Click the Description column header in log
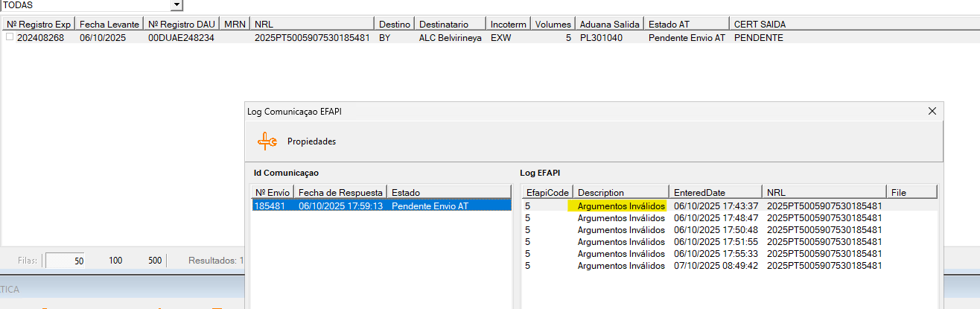The width and height of the screenshot is (980, 309). coord(600,192)
